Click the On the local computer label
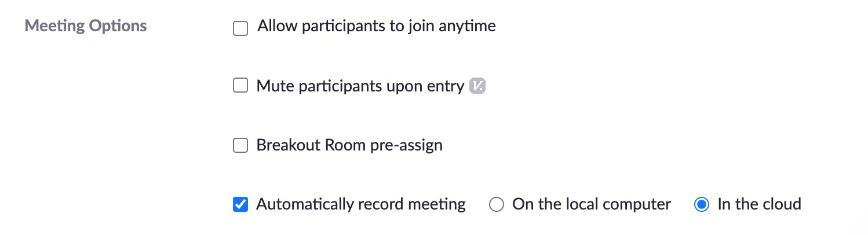Image resolution: width=868 pixels, height=235 pixels. click(x=592, y=204)
